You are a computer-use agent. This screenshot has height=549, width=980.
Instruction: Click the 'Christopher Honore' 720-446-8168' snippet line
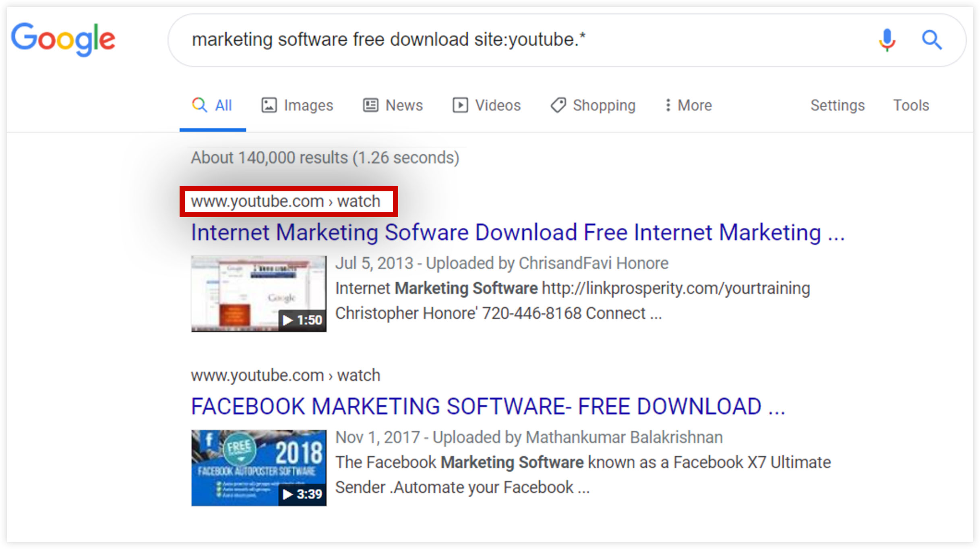(x=498, y=313)
